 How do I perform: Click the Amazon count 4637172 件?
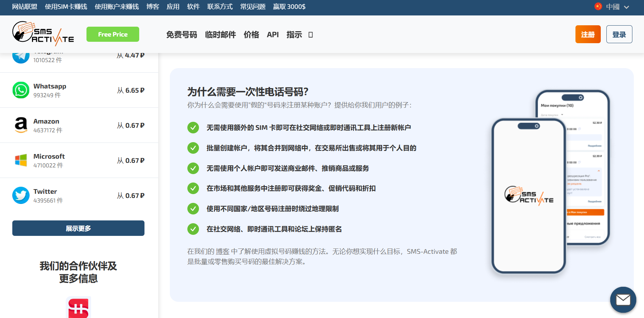pos(48,130)
